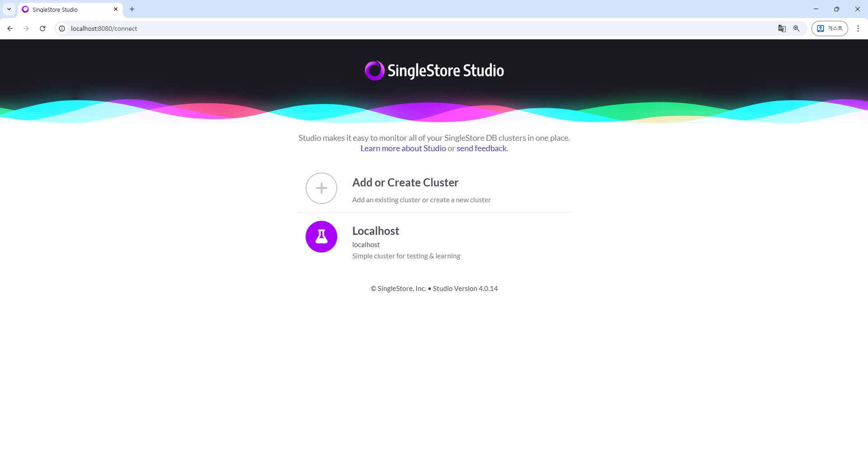This screenshot has width=868, height=467.
Task: Click the Add or Create Cluster heading
Action: pos(406,182)
